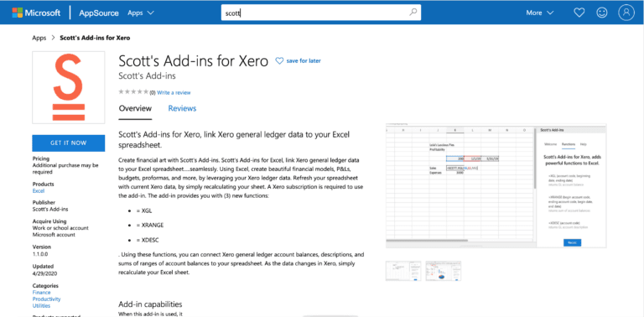Switch to the Overview tab
Screen dimensions: 644x317
135,108
